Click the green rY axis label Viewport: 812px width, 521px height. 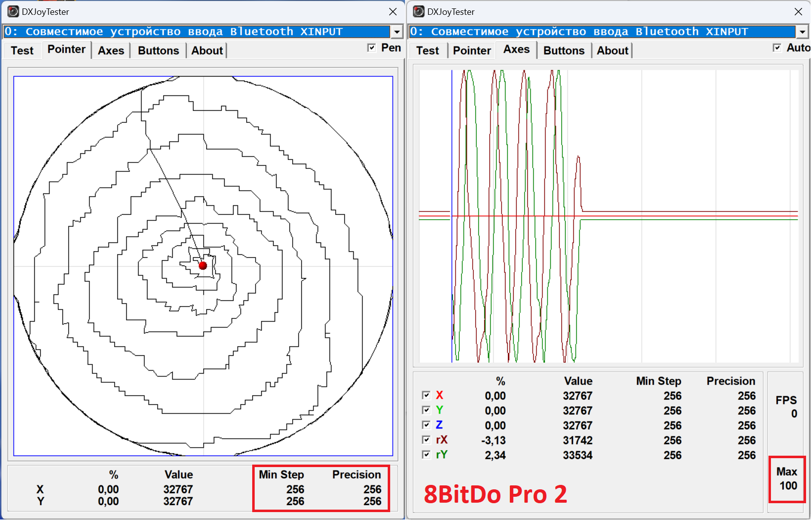442,455
